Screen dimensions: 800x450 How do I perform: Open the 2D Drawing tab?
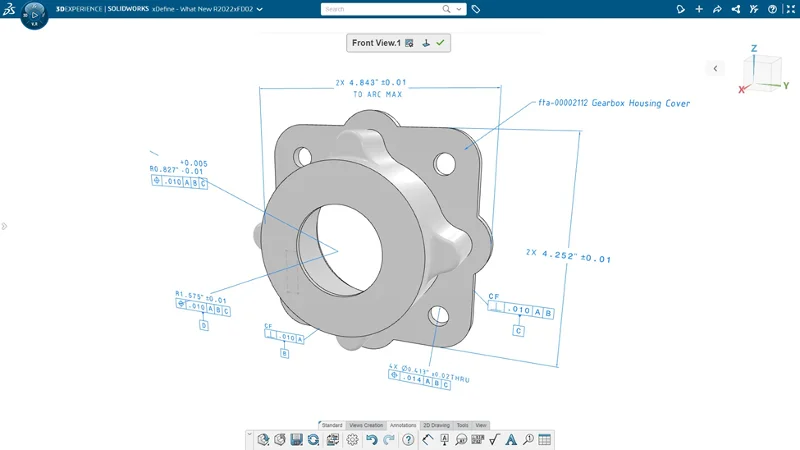(x=436, y=425)
